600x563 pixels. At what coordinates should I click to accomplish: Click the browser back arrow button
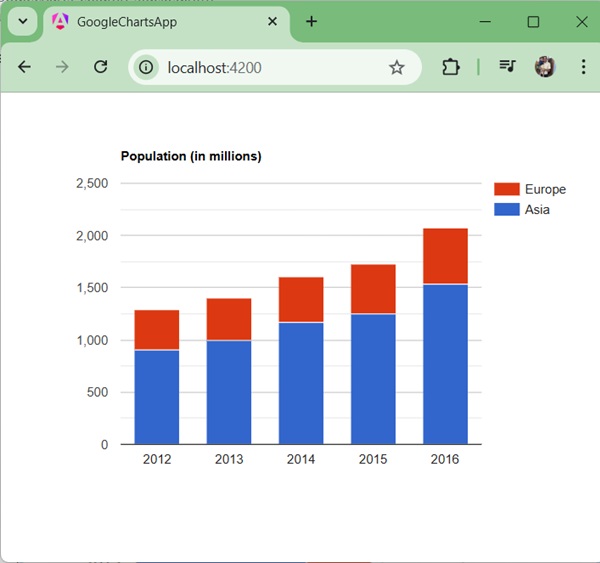point(25,67)
